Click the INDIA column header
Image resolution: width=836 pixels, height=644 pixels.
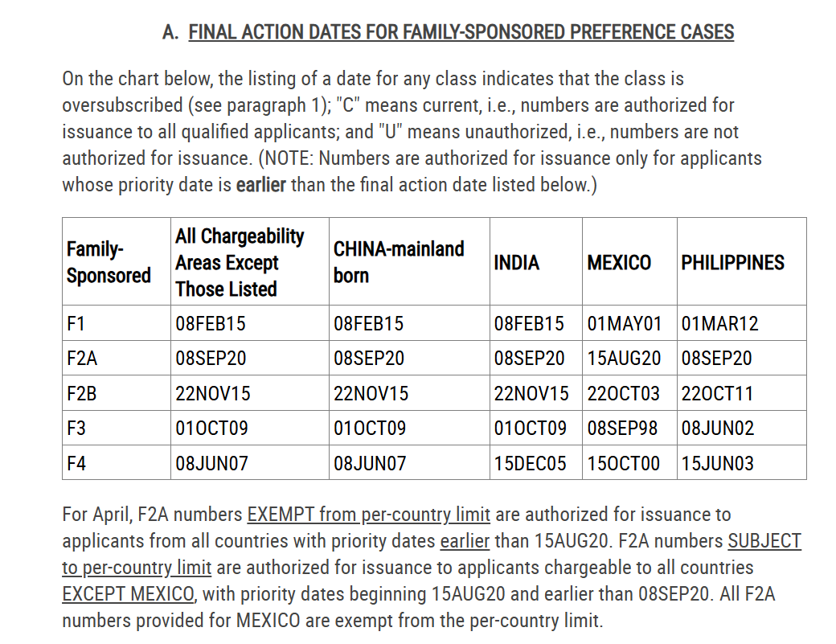tap(517, 262)
